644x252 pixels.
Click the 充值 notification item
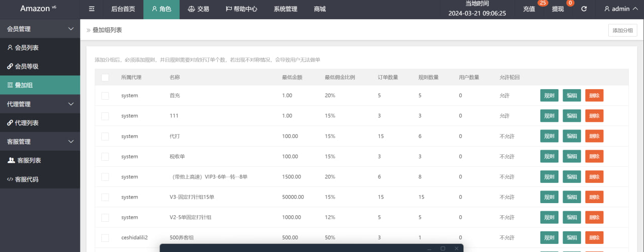529,9
